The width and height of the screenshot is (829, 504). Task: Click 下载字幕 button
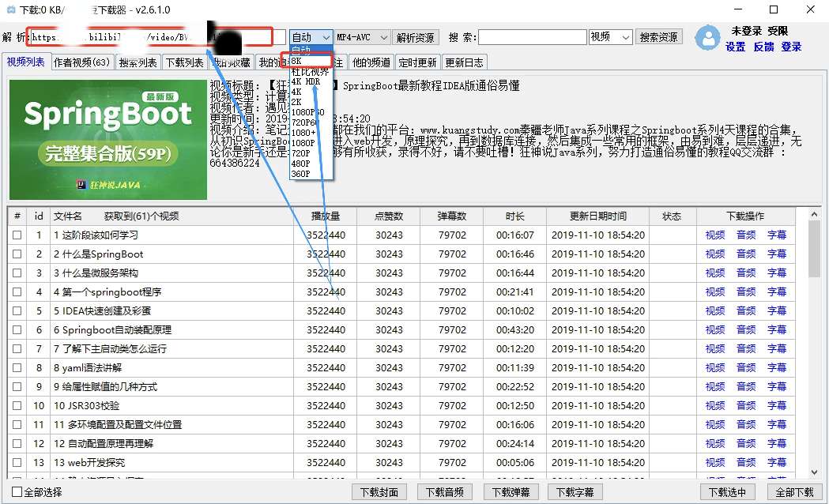(575, 492)
